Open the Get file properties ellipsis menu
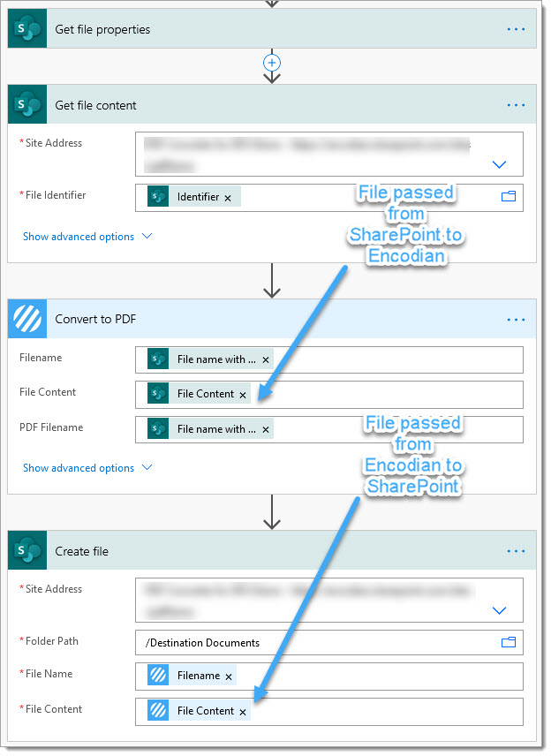This screenshot has width=551, height=756. point(516,29)
